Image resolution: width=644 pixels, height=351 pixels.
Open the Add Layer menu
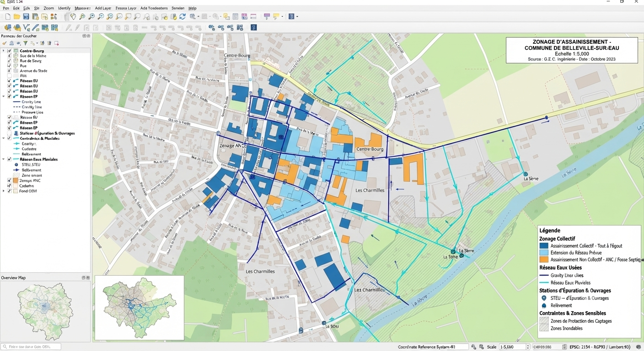[103, 8]
